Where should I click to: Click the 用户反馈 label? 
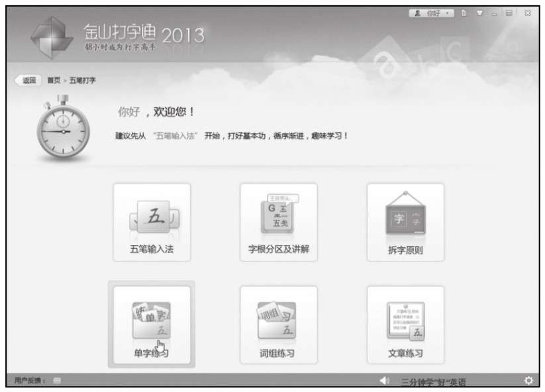coord(30,381)
